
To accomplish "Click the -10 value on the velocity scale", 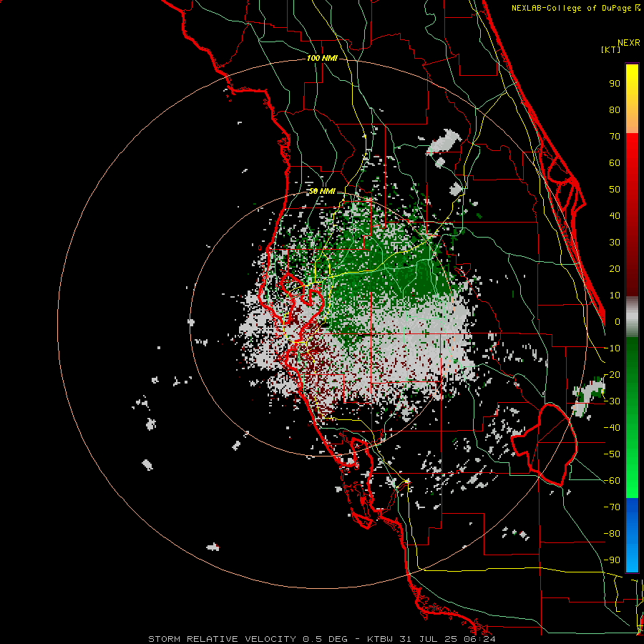I will tap(612, 348).
